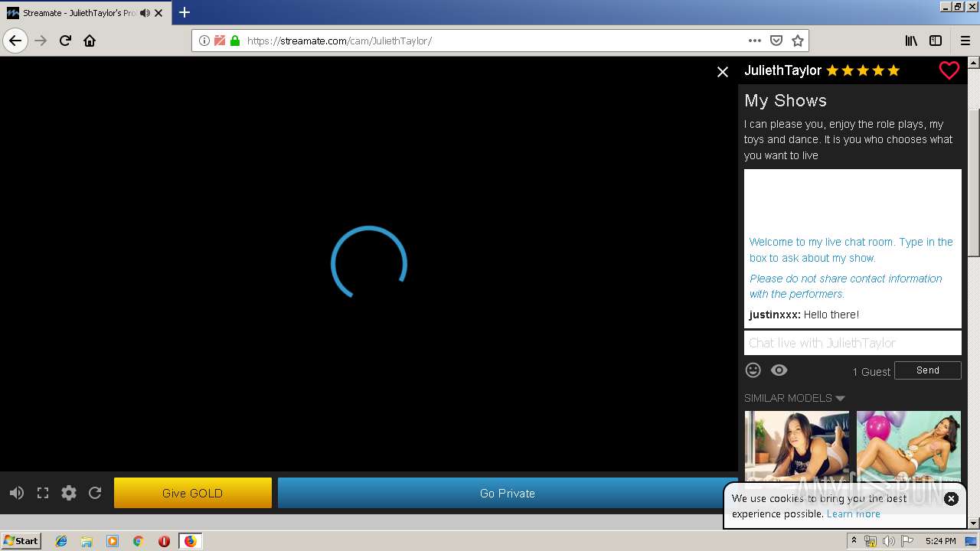
Task: Click the My Shows heading
Action: click(x=786, y=100)
